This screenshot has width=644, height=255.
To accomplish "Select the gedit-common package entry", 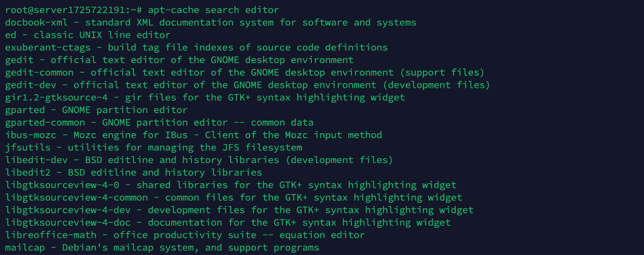I will [245, 72].
